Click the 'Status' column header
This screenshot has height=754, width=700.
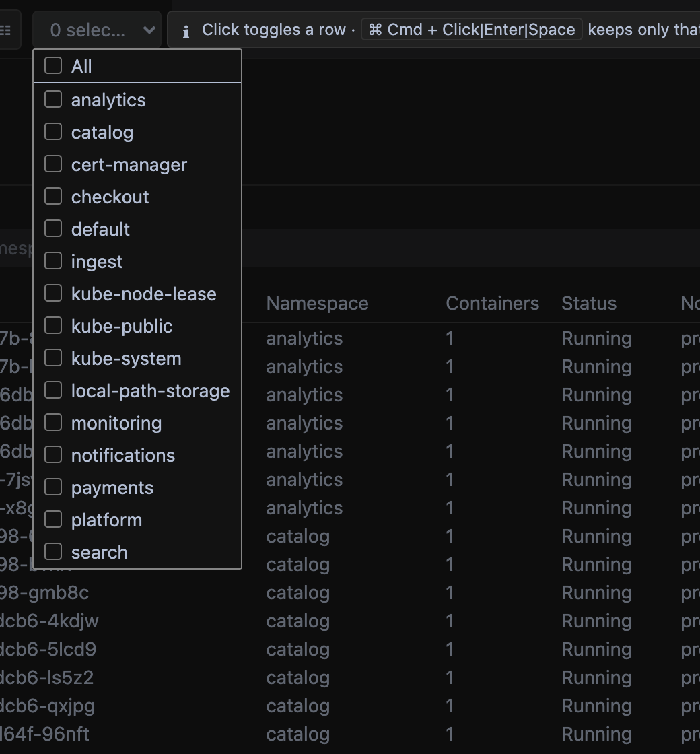click(x=589, y=304)
